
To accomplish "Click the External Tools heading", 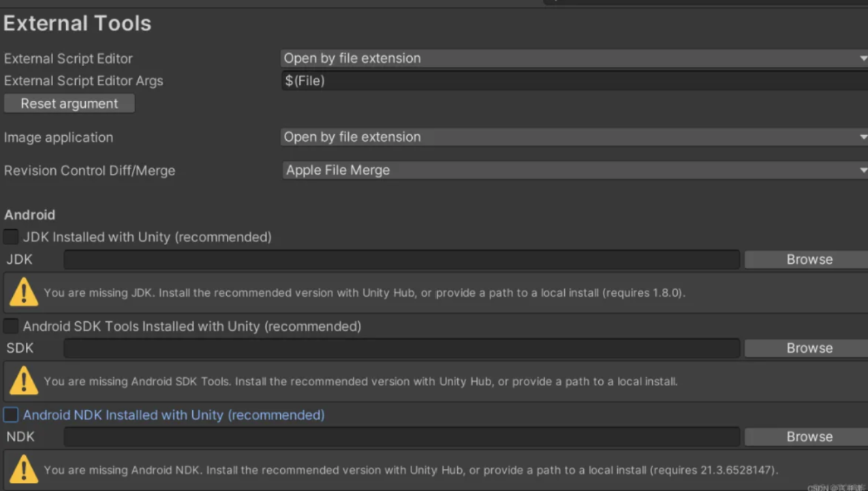I will click(77, 23).
